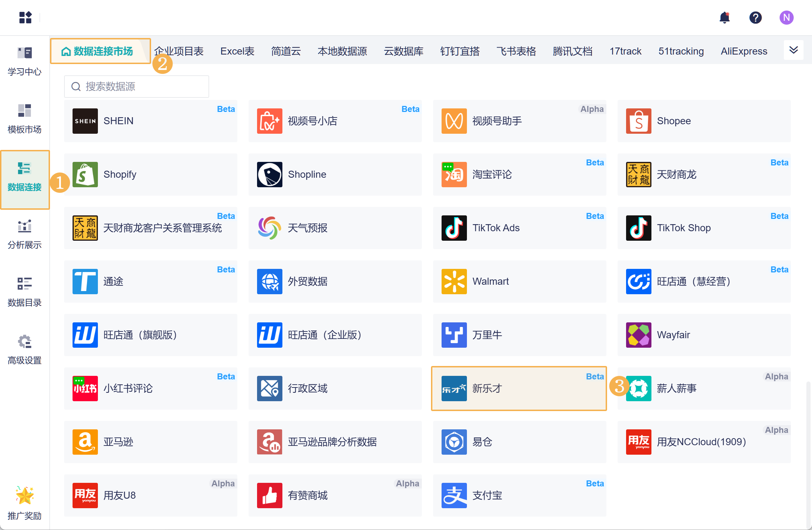Open the notifications bell icon
812x530 pixels.
[x=724, y=17]
